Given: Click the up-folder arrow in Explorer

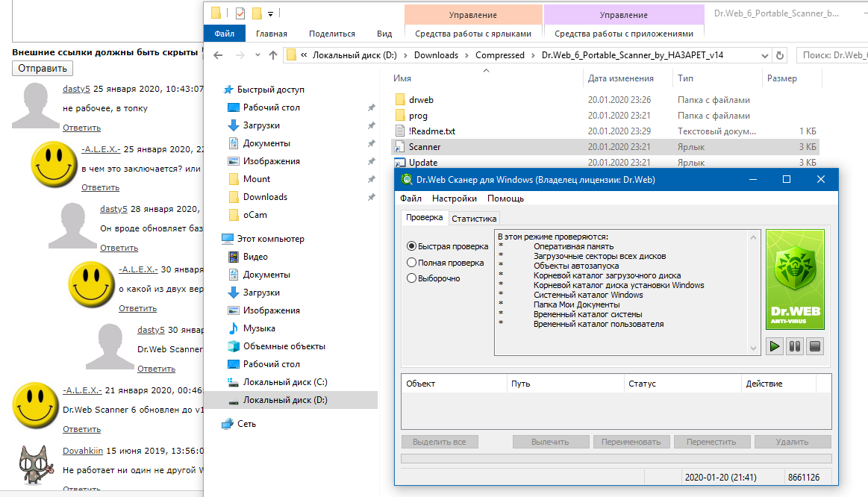Looking at the screenshot, I should coord(273,55).
